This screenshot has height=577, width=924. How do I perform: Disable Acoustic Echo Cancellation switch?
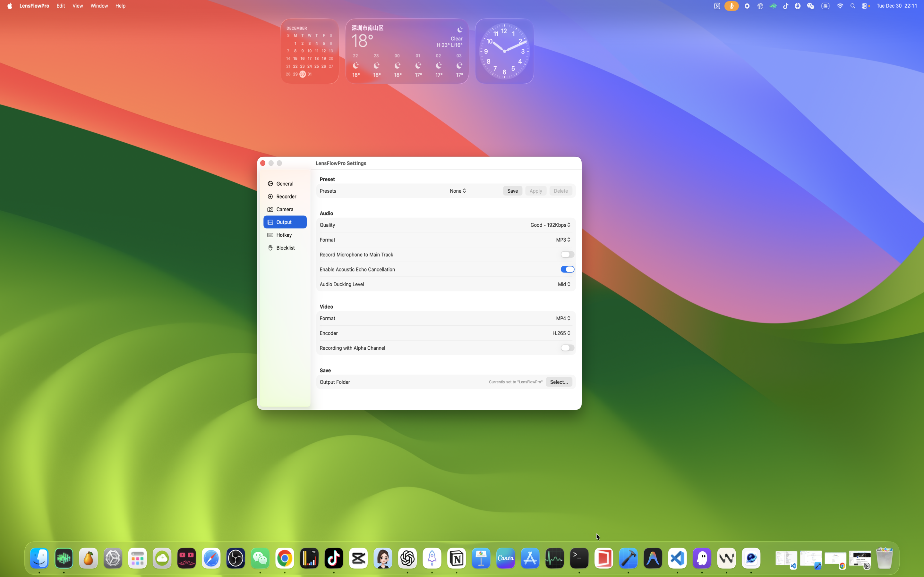point(567,269)
